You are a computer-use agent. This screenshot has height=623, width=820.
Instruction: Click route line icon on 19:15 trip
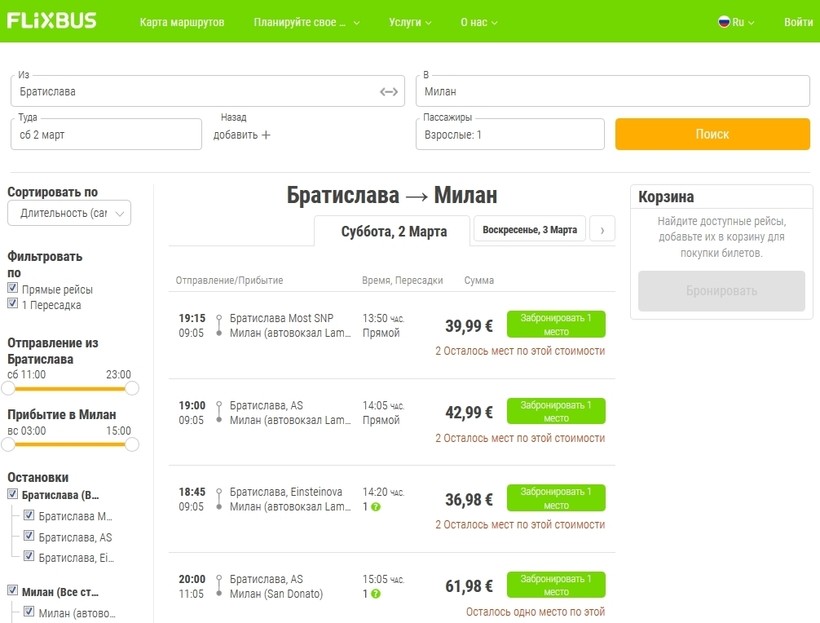pos(219,325)
